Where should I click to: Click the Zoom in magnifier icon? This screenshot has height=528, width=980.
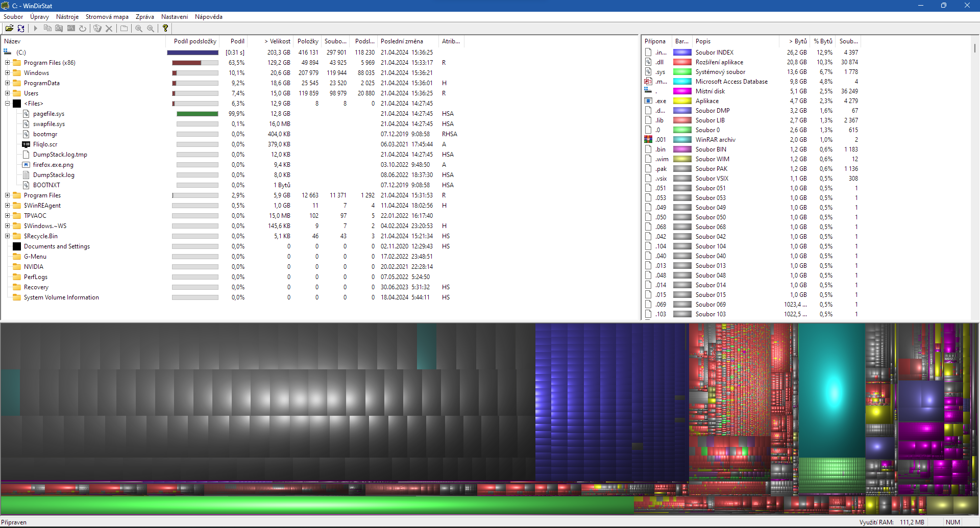click(139, 29)
